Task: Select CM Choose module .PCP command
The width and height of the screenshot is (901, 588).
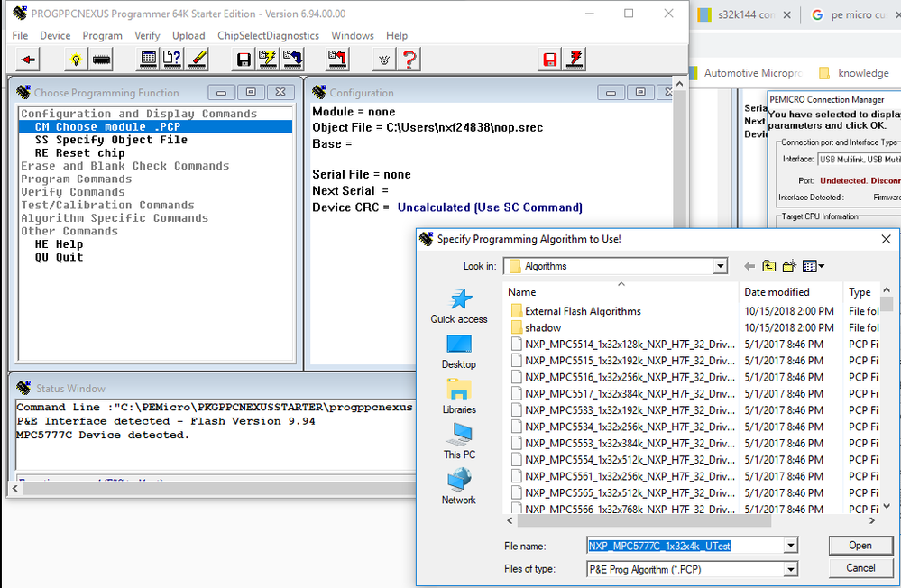Action: [x=155, y=126]
